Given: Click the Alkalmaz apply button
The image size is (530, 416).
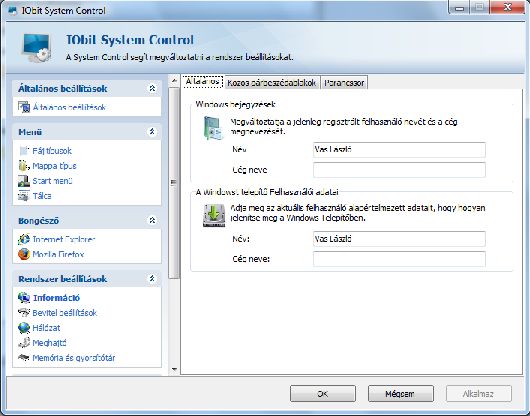Looking at the screenshot, I should coord(479,394).
